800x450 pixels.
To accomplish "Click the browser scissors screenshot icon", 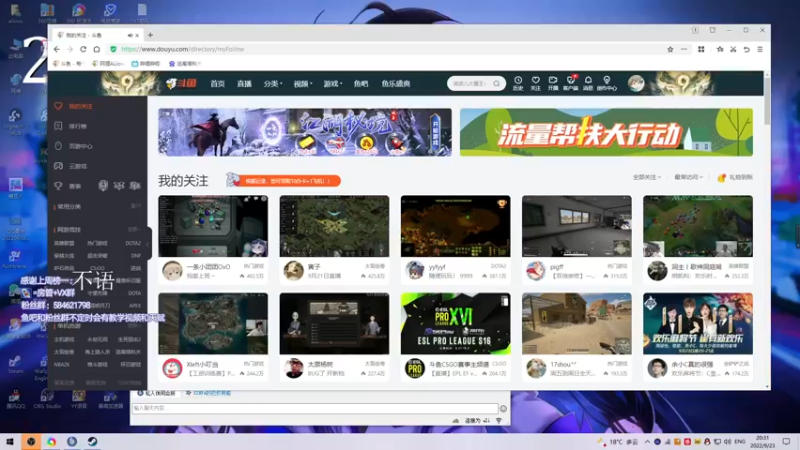I will click(x=733, y=49).
